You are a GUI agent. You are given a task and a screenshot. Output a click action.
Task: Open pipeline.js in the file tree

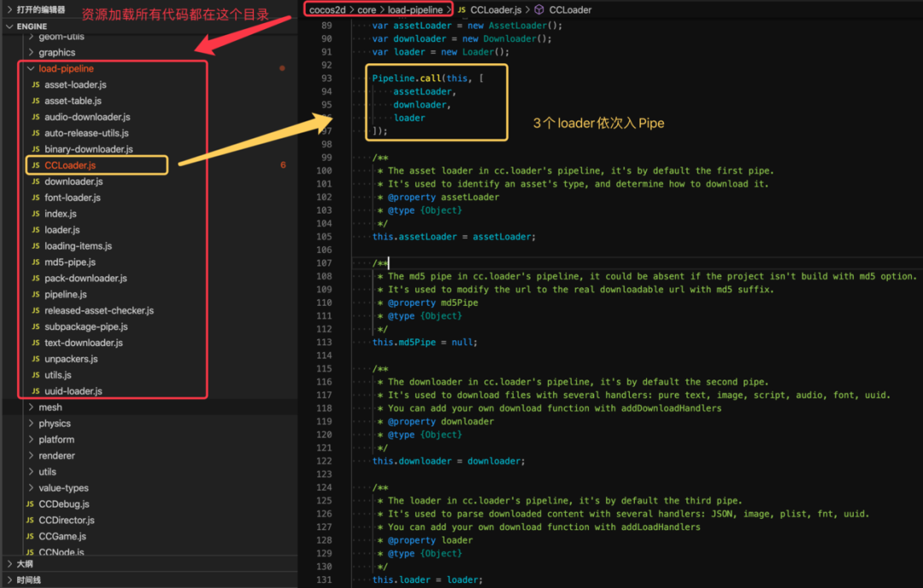point(66,294)
